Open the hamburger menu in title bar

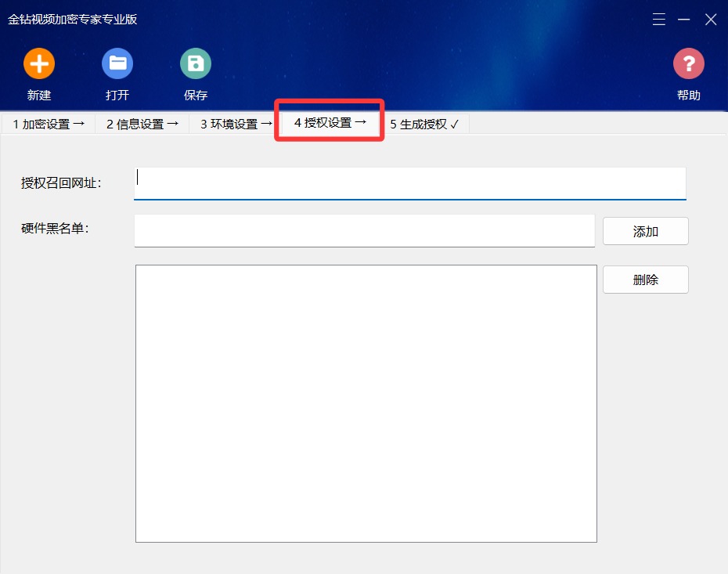pyautogui.click(x=659, y=20)
